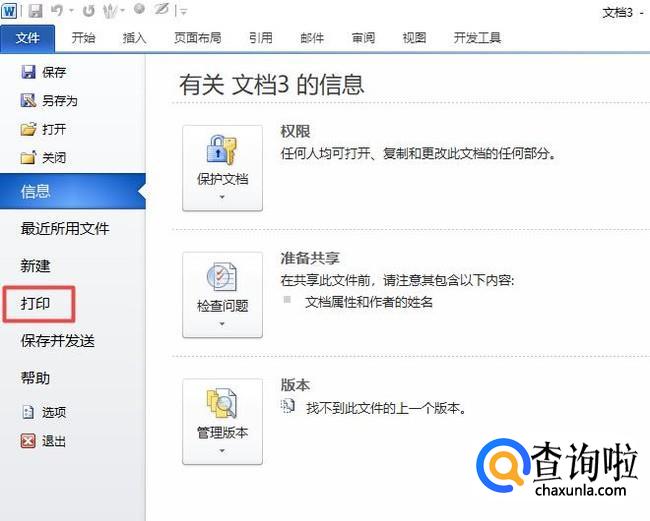650x521 pixels.
Task: Switch to the 审阅 ribbon tab
Action: click(363, 38)
